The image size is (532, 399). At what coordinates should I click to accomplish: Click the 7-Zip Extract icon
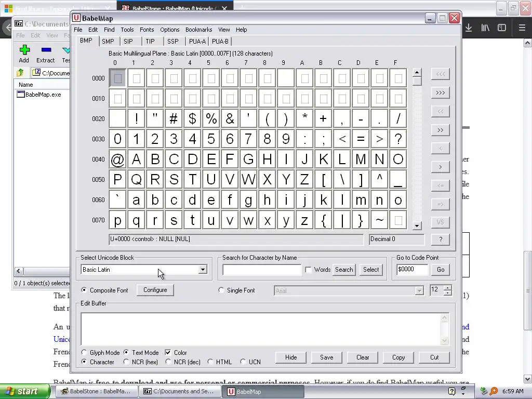(x=46, y=50)
